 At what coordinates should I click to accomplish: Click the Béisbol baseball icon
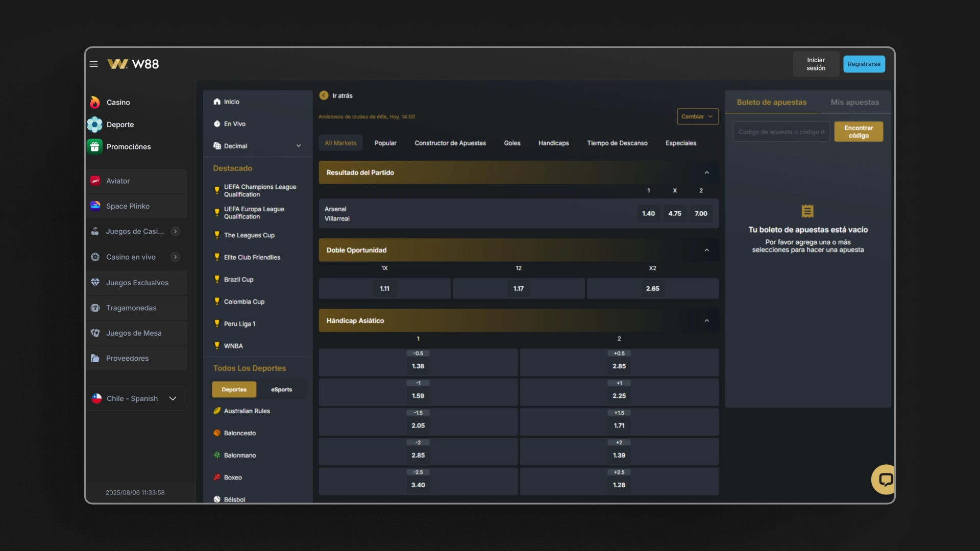[217, 499]
